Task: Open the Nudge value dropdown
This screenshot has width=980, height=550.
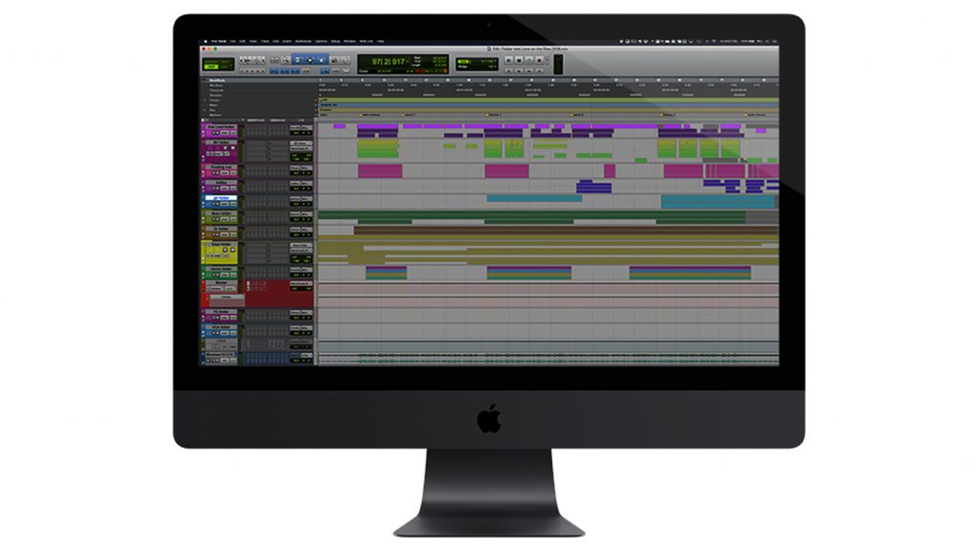Action: [x=496, y=66]
